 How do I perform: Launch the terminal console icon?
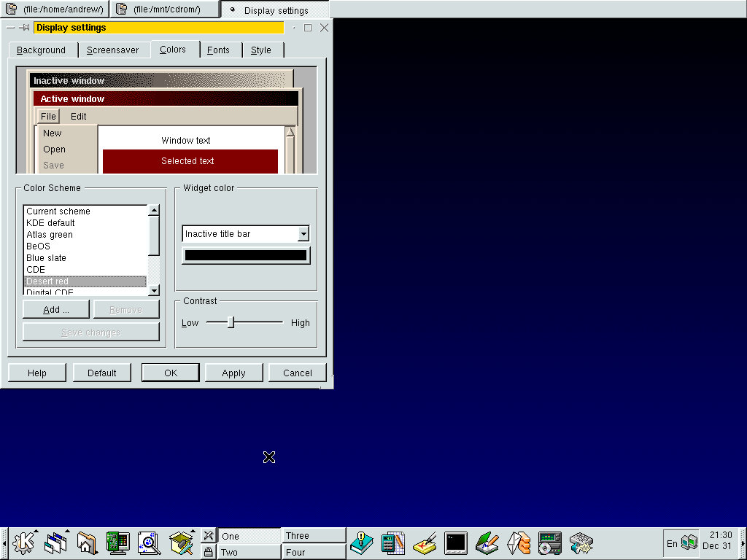click(456, 542)
